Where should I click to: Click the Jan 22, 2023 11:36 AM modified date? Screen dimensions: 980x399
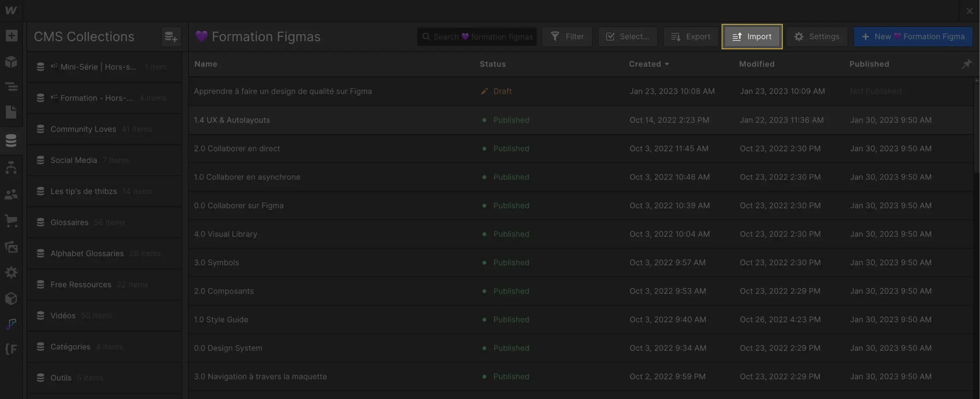[x=782, y=120]
